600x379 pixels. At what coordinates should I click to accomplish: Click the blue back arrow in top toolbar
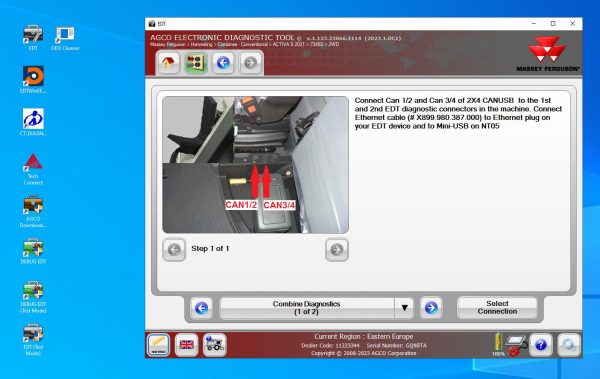click(223, 62)
